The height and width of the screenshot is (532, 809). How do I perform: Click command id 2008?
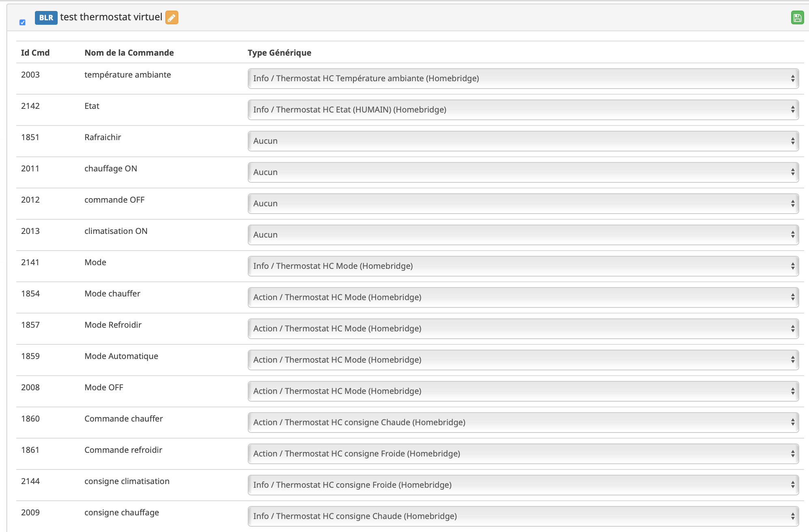coord(30,387)
